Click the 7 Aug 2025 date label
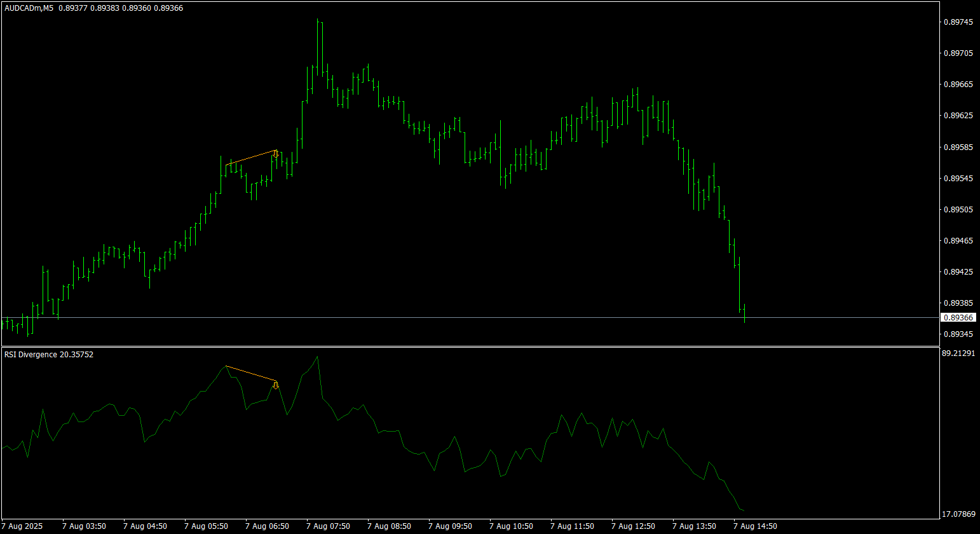The height and width of the screenshot is (534, 980). click(23, 526)
